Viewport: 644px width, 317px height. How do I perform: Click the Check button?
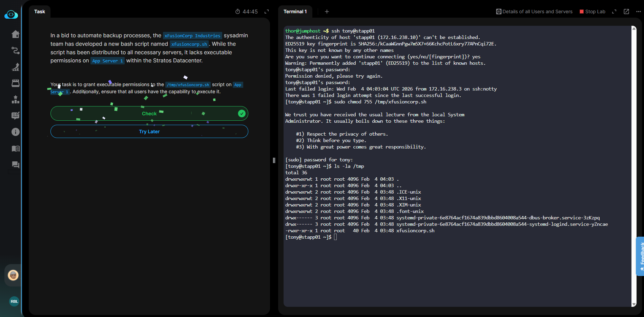(x=149, y=114)
